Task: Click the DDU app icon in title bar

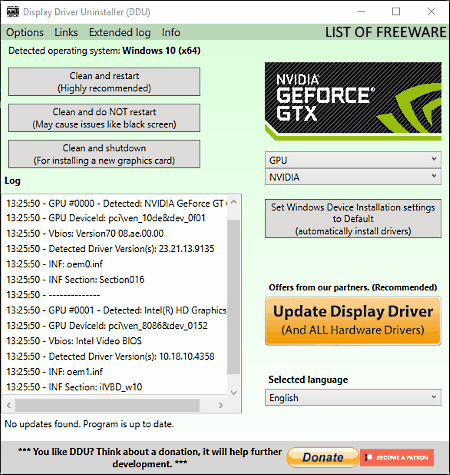Action: pos(13,12)
